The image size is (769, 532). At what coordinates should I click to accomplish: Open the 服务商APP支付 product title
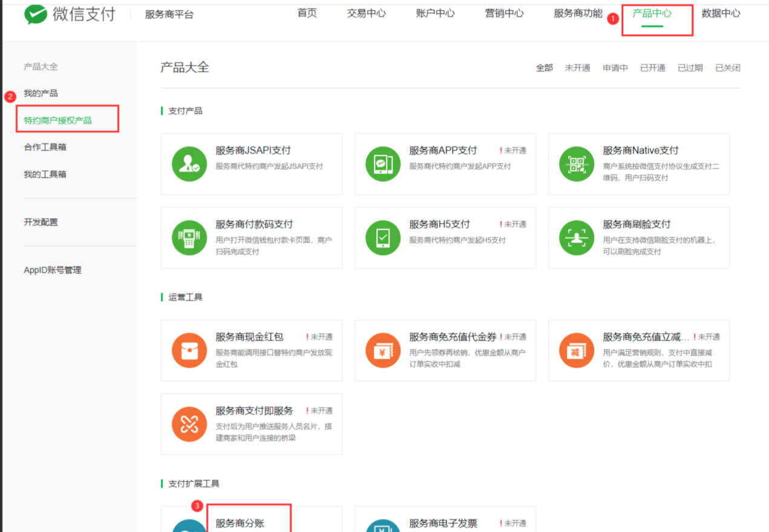[x=443, y=151]
